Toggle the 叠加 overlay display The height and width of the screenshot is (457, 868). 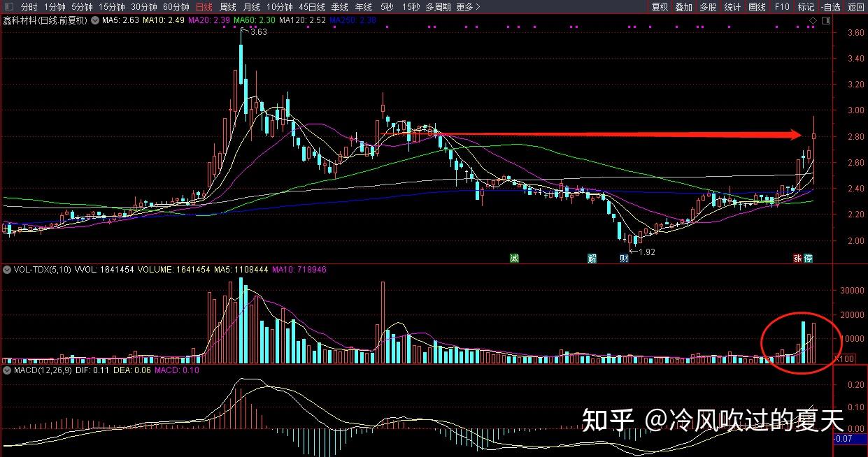(x=683, y=6)
